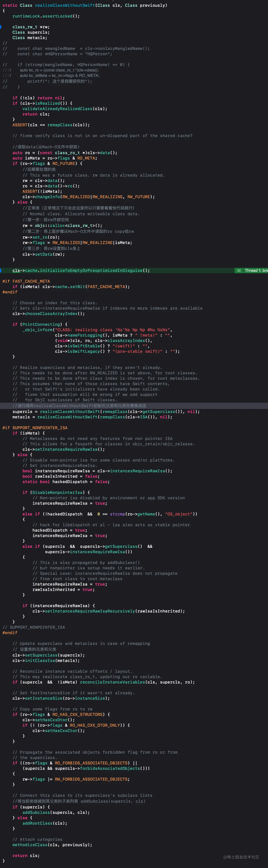Click supercls->instancesRequireRawIsa() condition line
Viewport: 268px width, 868px height.
click(x=88, y=552)
